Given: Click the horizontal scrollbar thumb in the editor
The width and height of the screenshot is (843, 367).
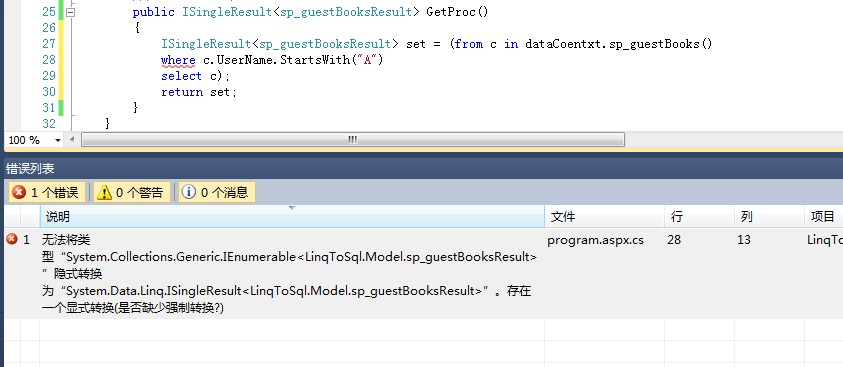Looking at the screenshot, I should 353,140.
